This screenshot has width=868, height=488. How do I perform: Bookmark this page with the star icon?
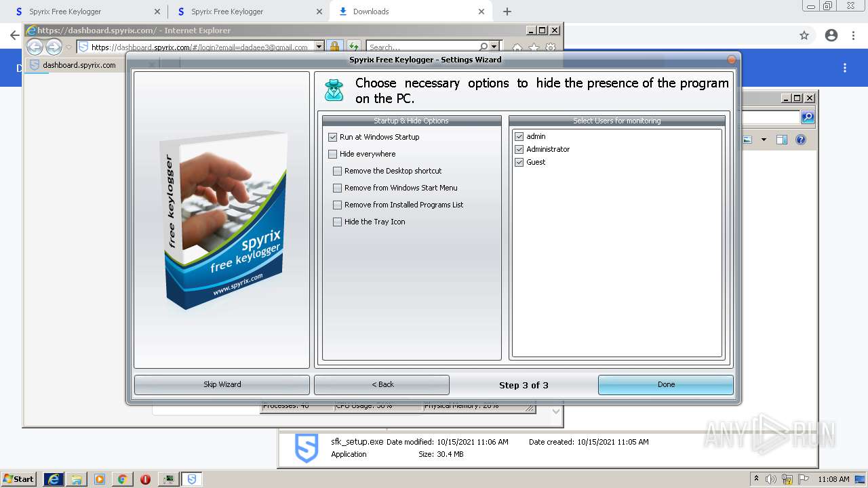coord(804,35)
